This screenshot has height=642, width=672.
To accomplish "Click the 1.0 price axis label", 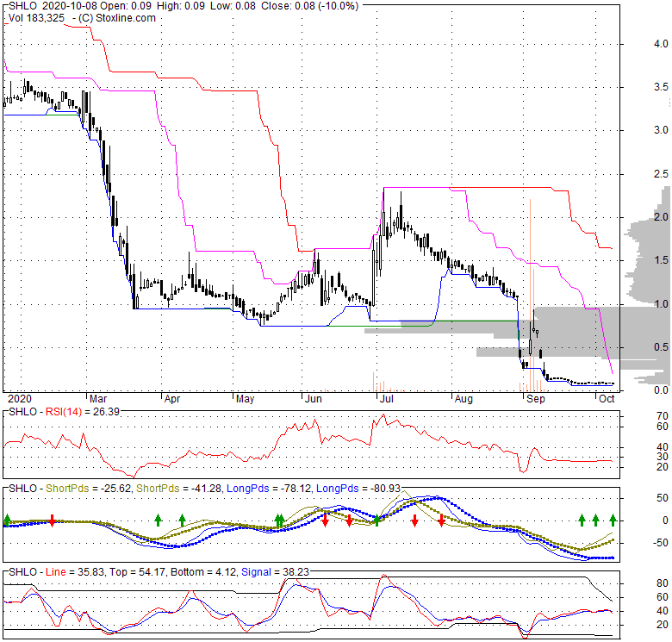I will click(662, 304).
